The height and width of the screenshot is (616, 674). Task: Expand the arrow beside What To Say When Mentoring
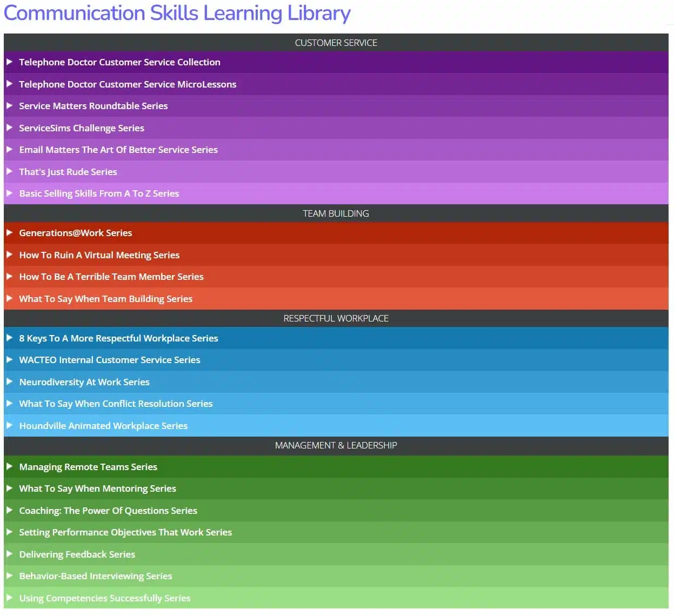(x=9, y=488)
